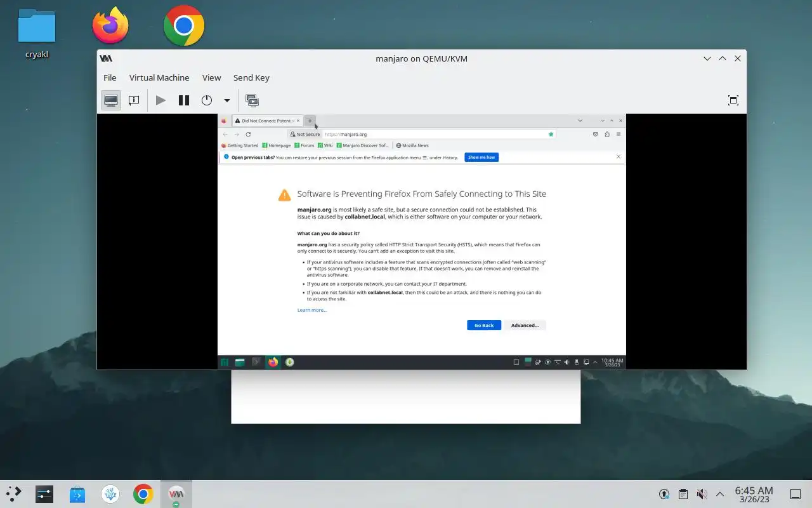Viewport: 812px width, 508px height.
Task: Click Chrome in the host taskbar
Action: coord(143,494)
